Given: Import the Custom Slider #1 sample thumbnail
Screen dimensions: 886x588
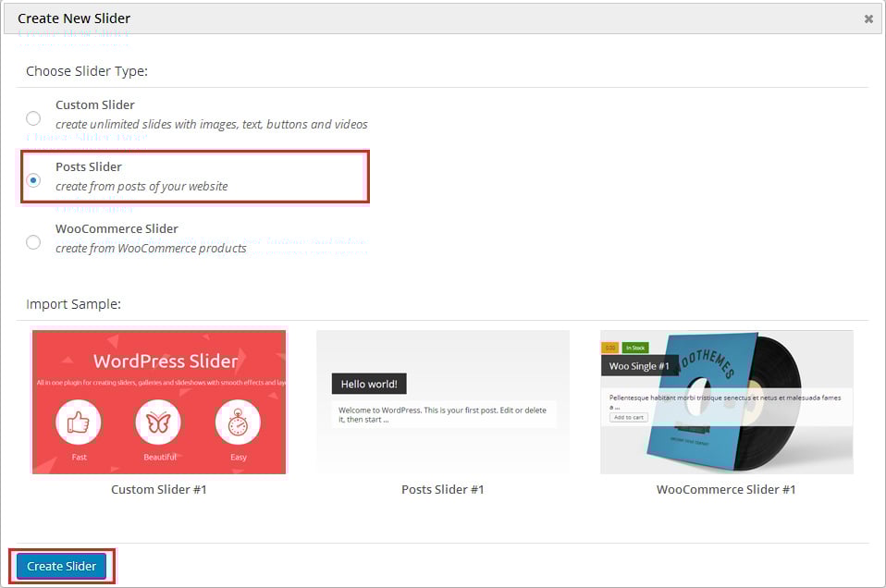Looking at the screenshot, I should point(159,402).
